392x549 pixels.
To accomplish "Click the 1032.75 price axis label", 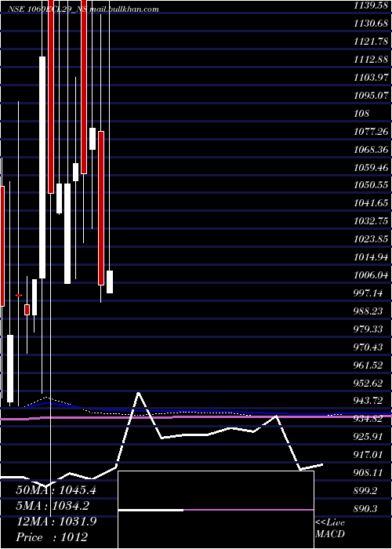I will (371, 221).
